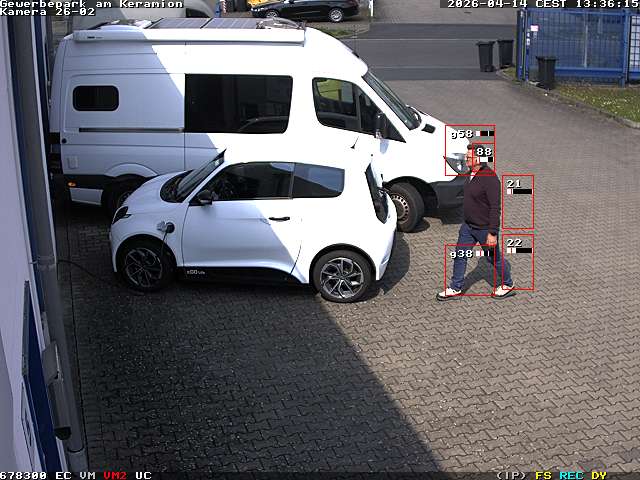Click the yellow FS status indicator
Viewport: 640px width, 480px height.
click(x=543, y=475)
